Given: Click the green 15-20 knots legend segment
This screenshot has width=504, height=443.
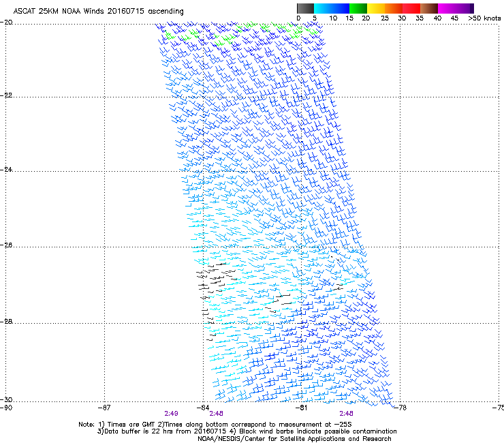Looking at the screenshot, I should pyautogui.click(x=358, y=8).
